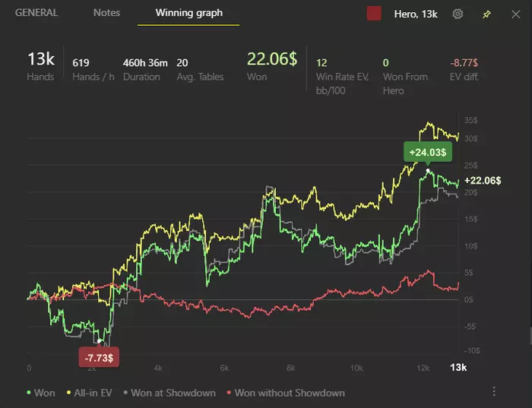Toggle the Won at Showdown legend item
This screenshot has height=408, width=532.
[x=169, y=393]
